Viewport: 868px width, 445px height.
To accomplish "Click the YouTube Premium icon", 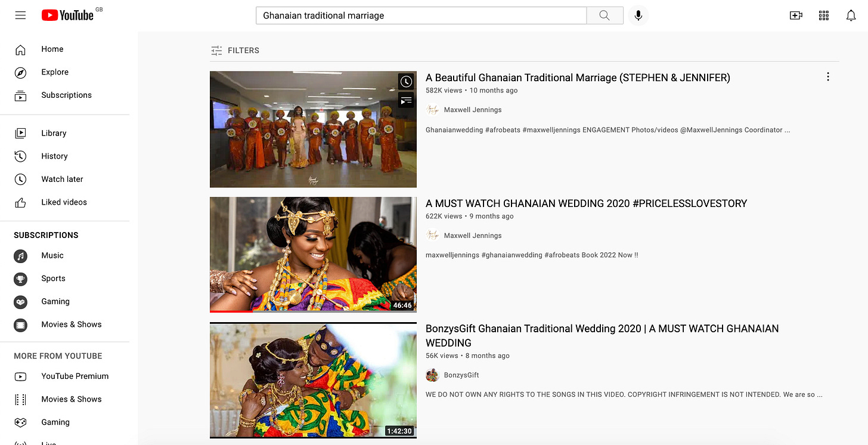I will [20, 376].
